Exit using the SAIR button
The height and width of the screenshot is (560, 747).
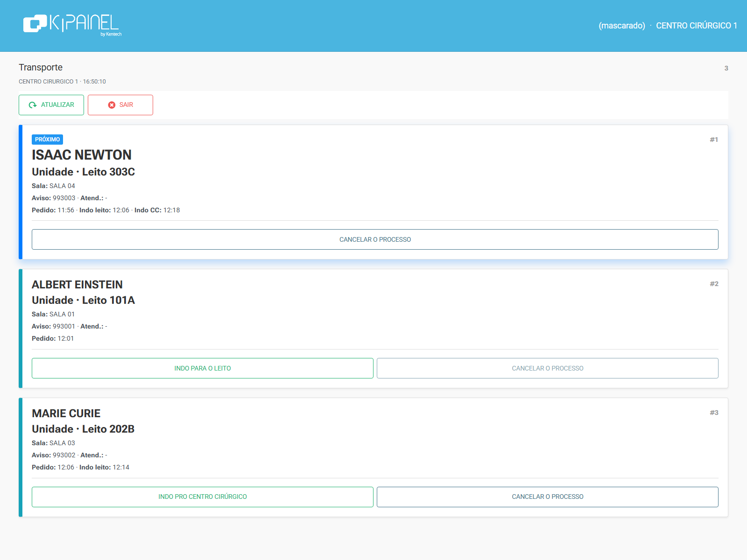120,105
